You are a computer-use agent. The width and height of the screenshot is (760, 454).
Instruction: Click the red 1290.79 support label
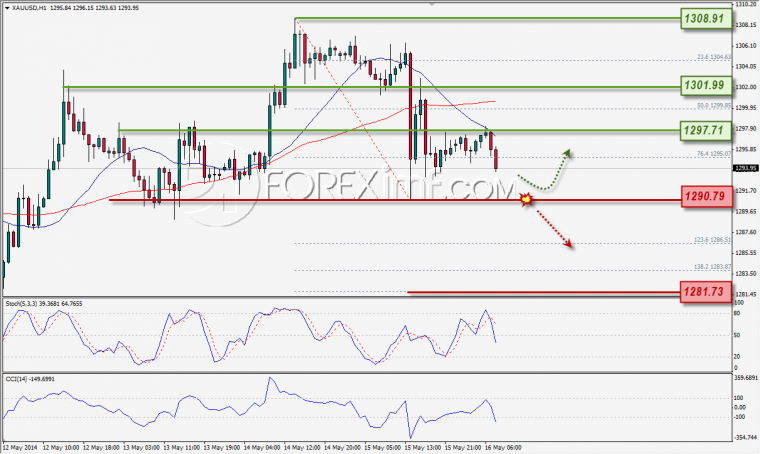706,197
